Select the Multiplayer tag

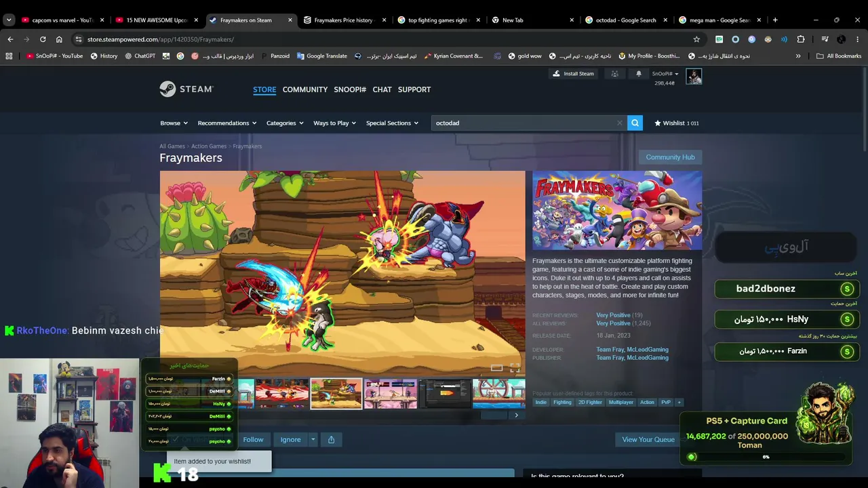coord(620,402)
